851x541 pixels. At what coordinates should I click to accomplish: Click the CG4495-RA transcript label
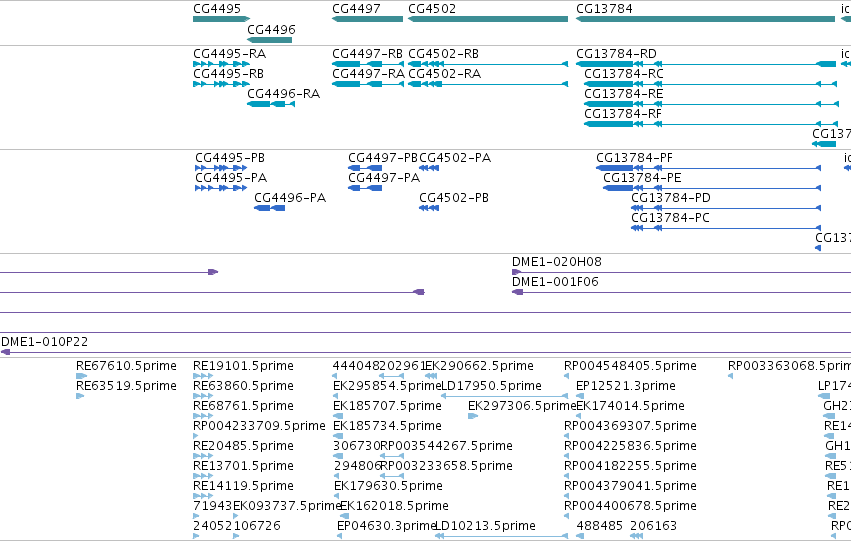click(x=230, y=54)
